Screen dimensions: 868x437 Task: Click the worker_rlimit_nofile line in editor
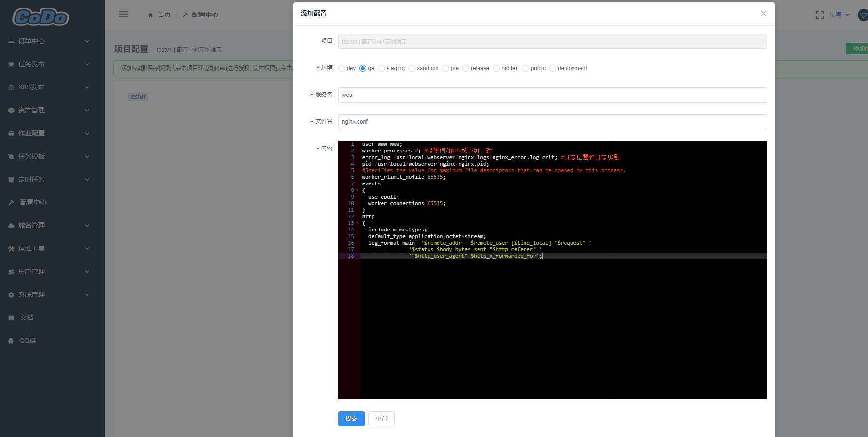click(404, 177)
